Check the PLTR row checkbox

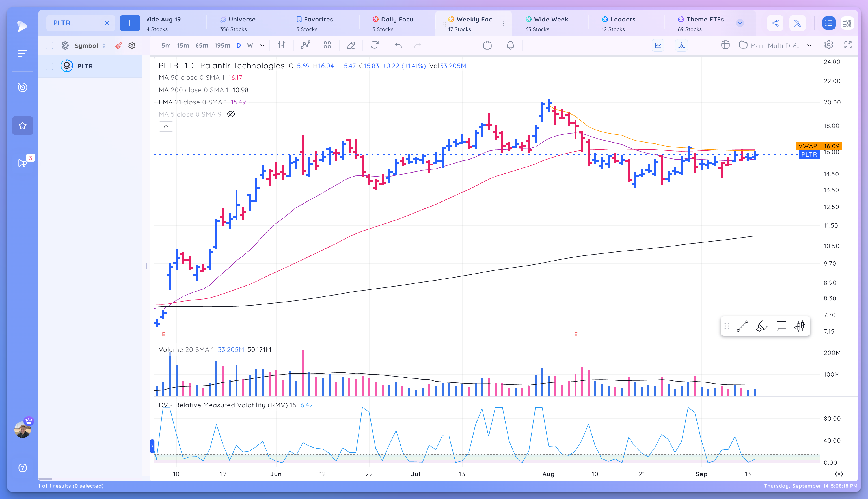[49, 66]
